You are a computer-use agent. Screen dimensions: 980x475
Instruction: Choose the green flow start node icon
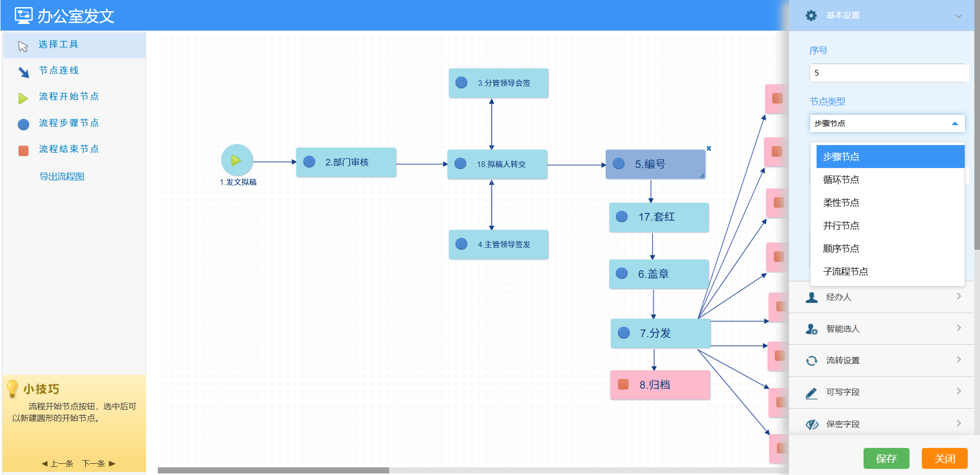coord(23,98)
